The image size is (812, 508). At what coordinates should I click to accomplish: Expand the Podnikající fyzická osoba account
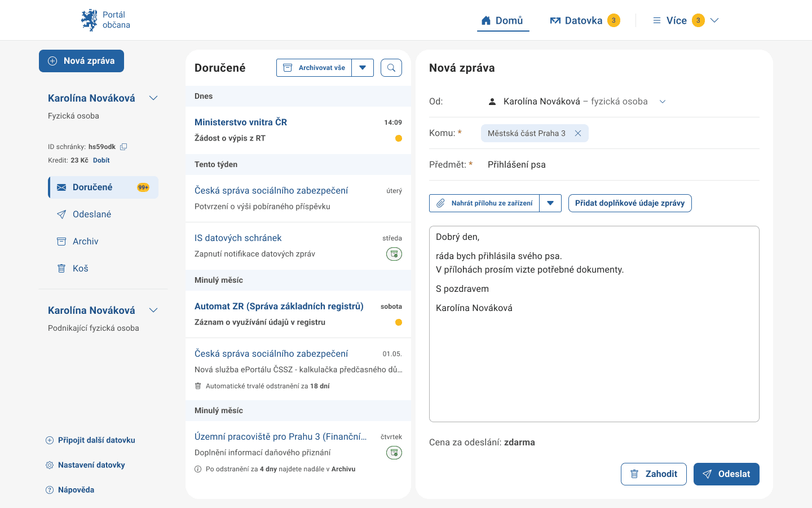[153, 310]
